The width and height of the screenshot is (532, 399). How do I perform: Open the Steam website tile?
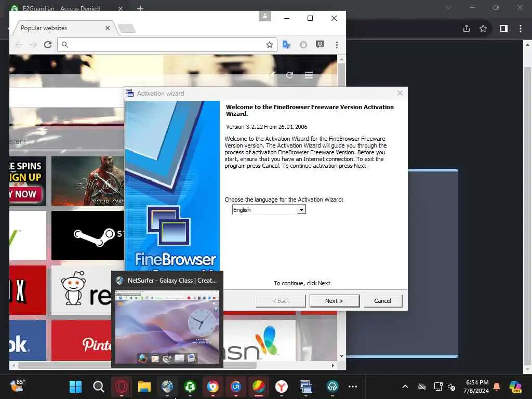[88, 236]
